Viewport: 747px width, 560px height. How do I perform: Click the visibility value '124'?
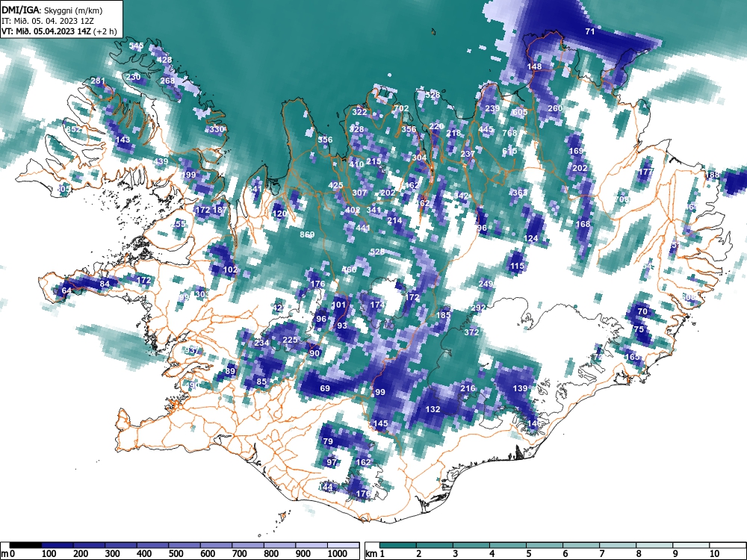coord(530,238)
